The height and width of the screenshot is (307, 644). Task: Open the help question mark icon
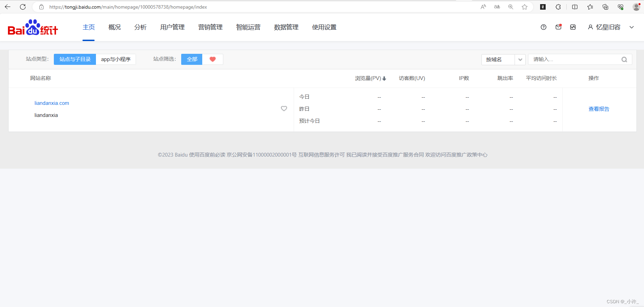544,27
